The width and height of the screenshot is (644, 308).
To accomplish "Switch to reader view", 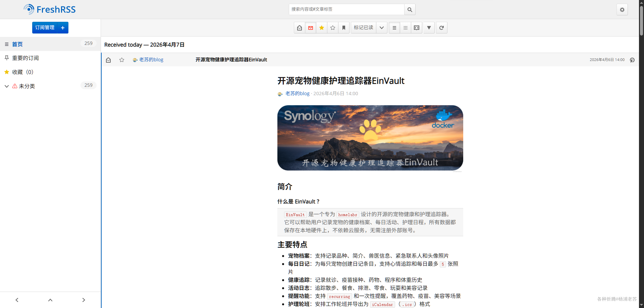I will tap(417, 28).
